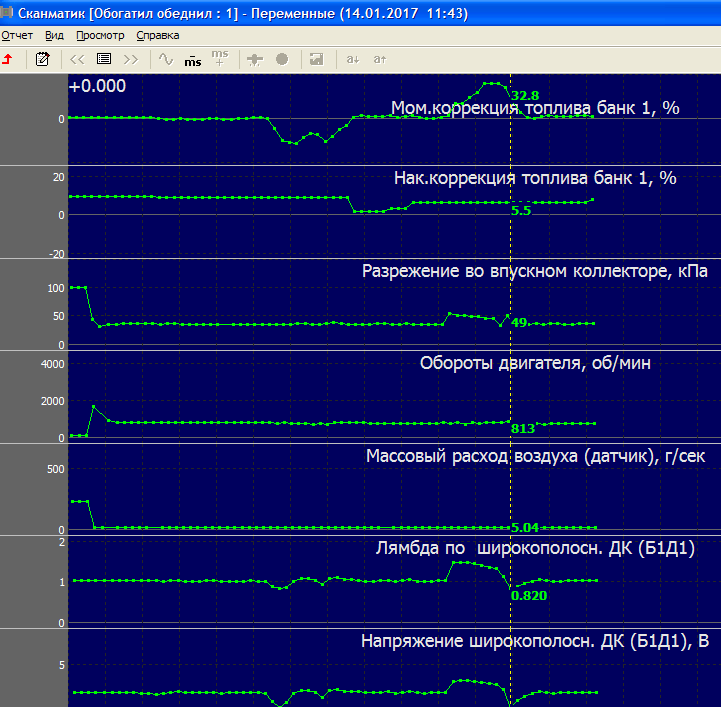Click the ms plus time scale icon

(x=220, y=58)
